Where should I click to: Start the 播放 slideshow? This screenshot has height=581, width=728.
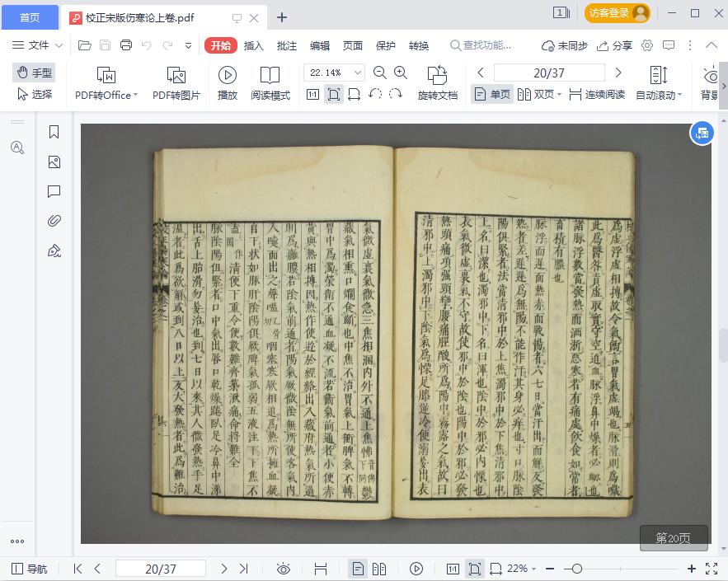pyautogui.click(x=228, y=83)
